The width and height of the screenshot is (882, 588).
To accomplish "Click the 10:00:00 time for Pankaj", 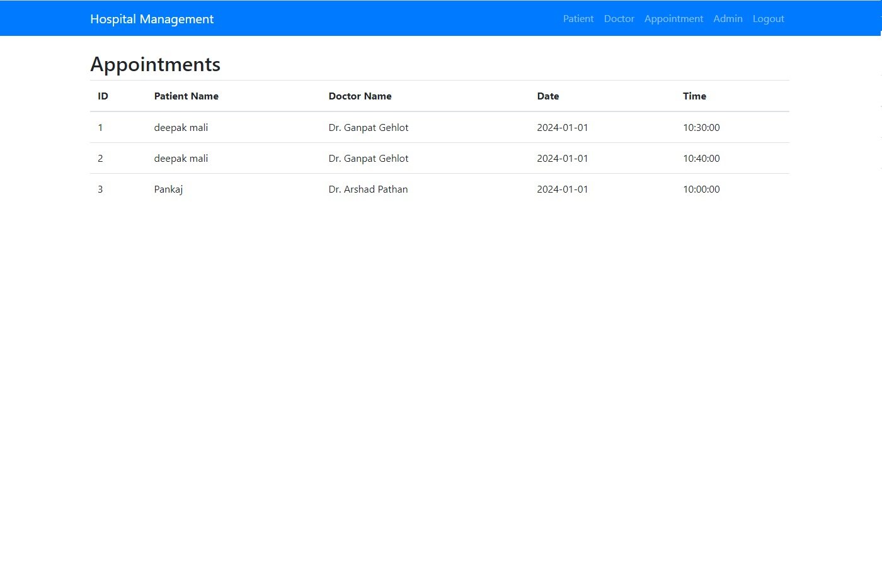I will (x=701, y=189).
